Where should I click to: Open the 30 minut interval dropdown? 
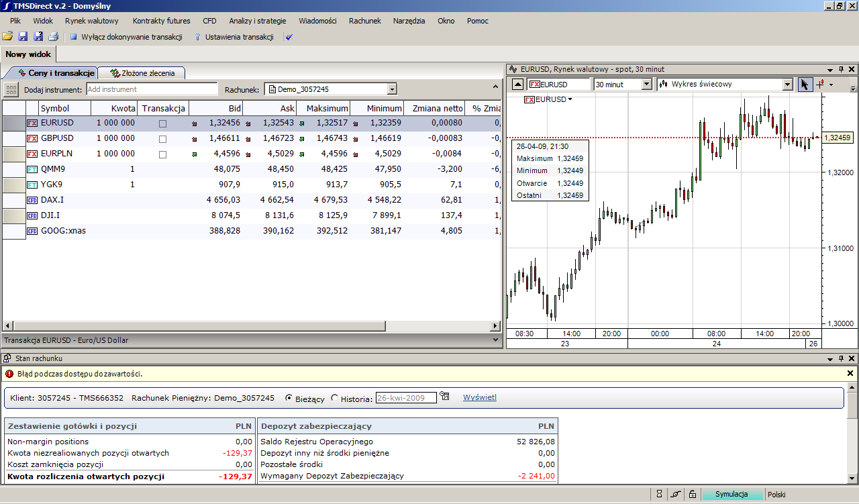pos(647,85)
